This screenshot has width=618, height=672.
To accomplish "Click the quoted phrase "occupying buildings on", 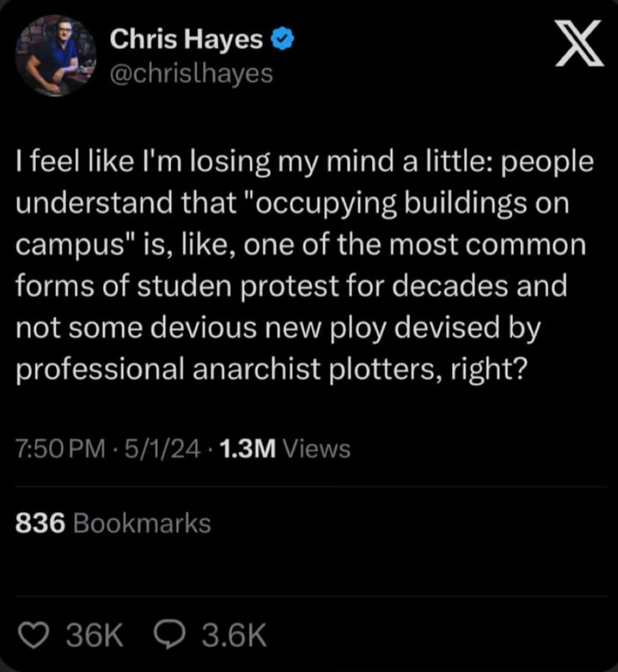I will (x=407, y=204).
